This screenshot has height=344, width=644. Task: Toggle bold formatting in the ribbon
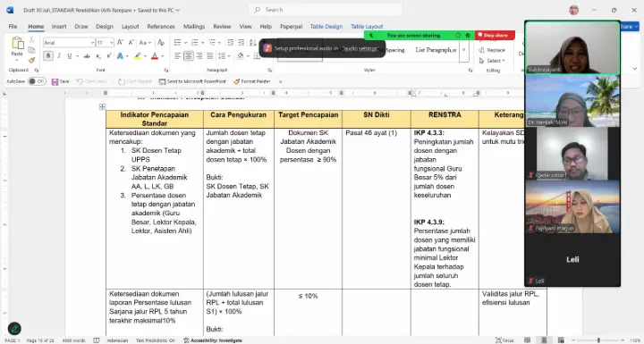[x=48, y=55]
